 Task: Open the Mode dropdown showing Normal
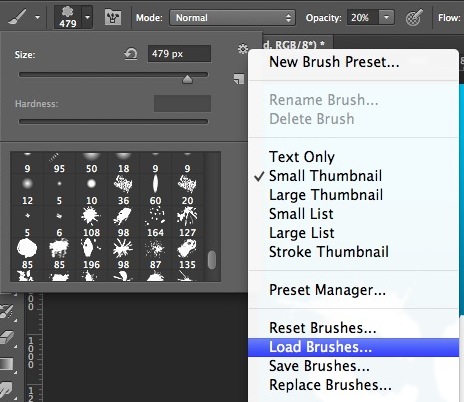[232, 18]
